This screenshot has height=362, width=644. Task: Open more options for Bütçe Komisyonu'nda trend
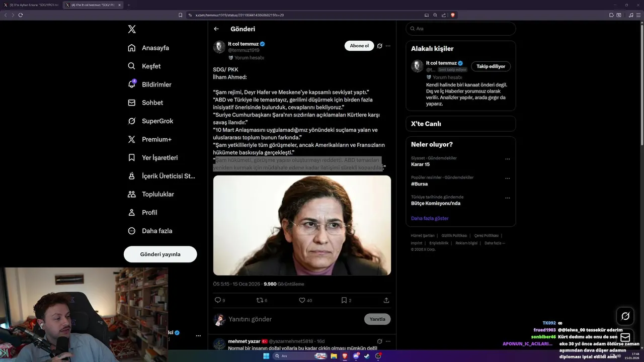pos(507,198)
